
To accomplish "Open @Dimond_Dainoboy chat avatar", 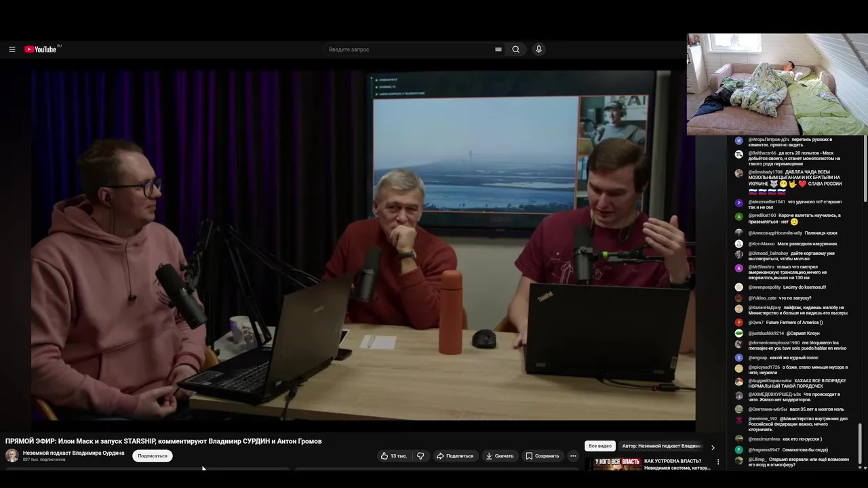I will point(738,255).
